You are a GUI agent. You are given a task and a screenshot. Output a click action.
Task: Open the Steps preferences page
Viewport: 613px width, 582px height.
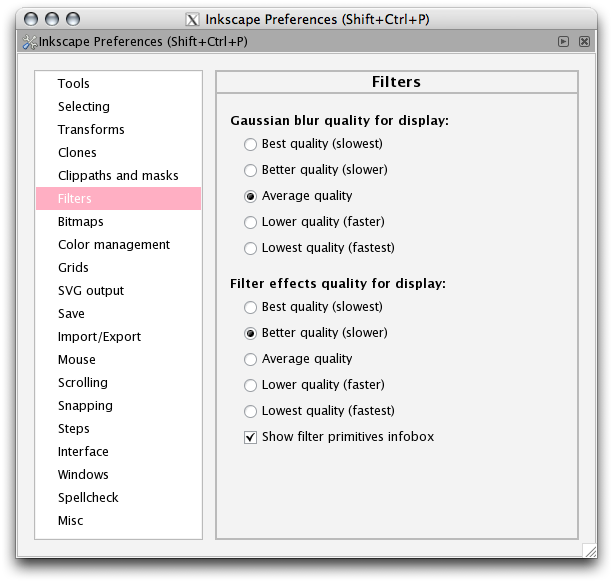[118, 429]
